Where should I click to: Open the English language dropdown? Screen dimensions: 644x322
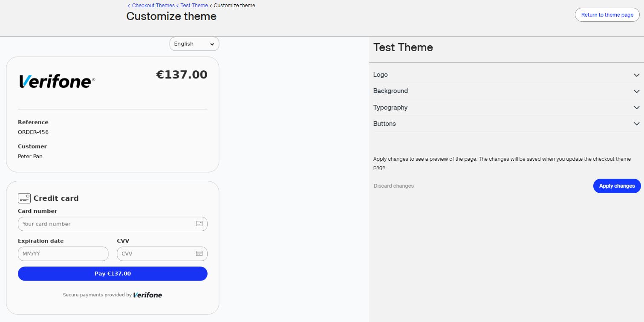(194, 44)
